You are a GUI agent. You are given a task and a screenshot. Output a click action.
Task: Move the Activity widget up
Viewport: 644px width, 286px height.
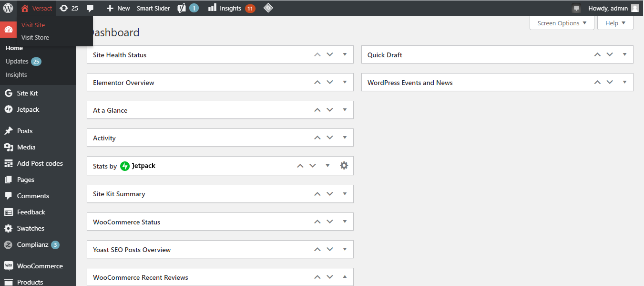317,138
